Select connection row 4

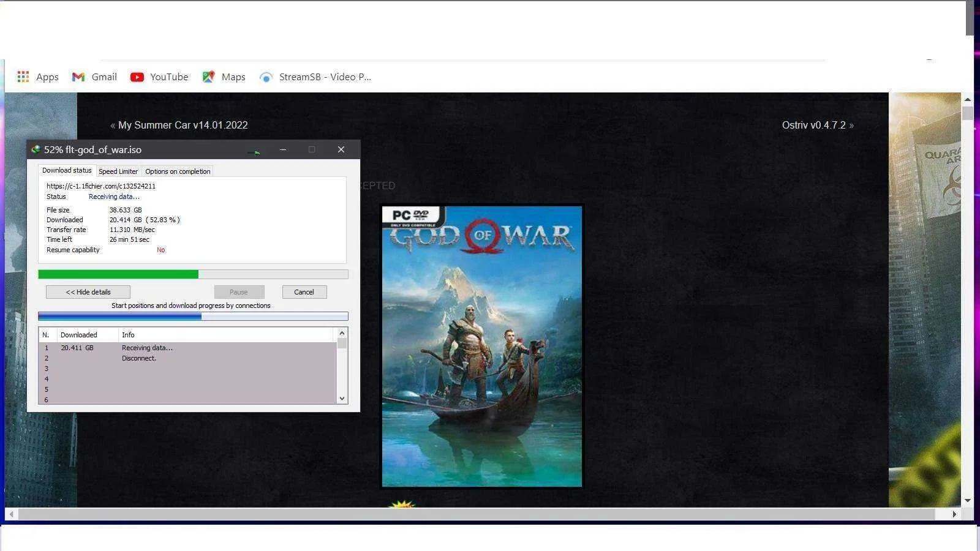[187, 379]
